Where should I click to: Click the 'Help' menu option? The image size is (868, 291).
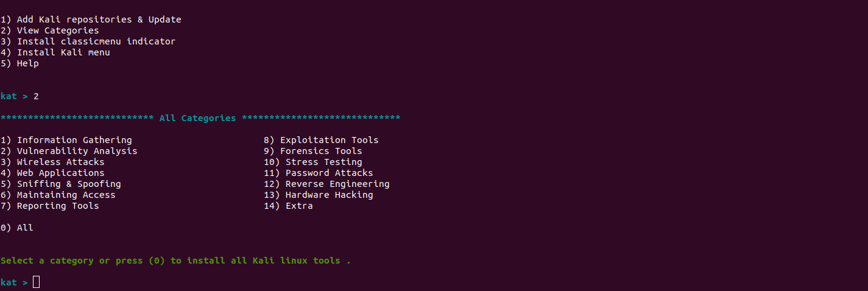tap(19, 63)
